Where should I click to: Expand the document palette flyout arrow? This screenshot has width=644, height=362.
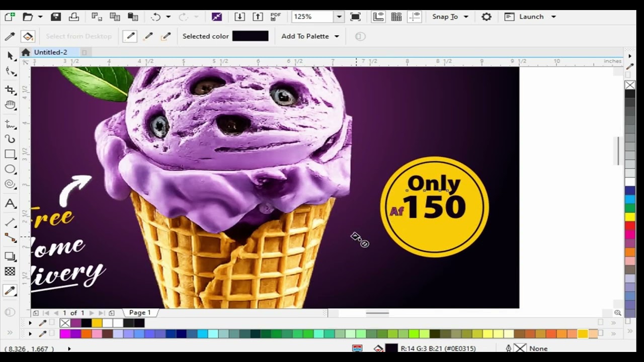point(30,323)
